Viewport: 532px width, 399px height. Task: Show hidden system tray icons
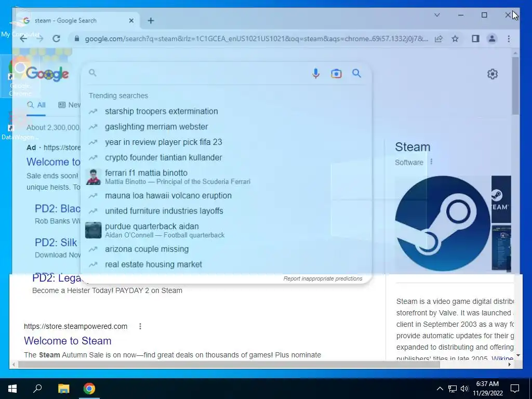click(440, 389)
